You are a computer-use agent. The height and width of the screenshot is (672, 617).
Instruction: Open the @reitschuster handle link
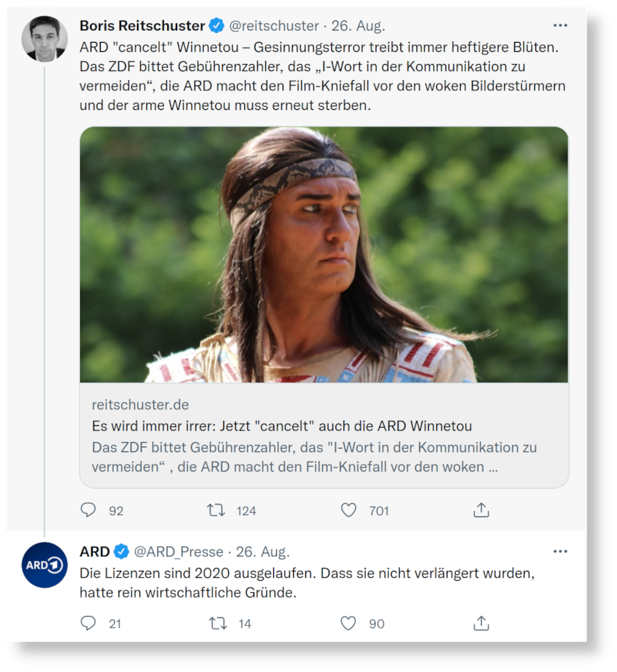coord(274,26)
